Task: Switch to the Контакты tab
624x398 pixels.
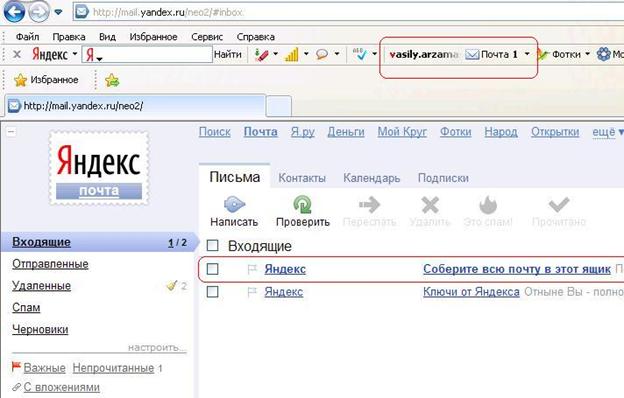Action: (302, 178)
